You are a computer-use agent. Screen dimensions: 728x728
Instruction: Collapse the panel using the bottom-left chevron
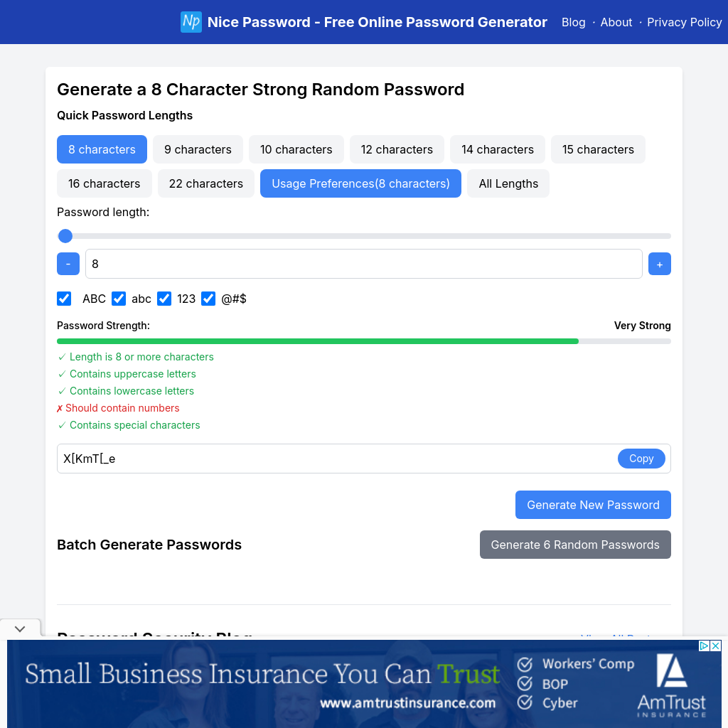pos(19,628)
